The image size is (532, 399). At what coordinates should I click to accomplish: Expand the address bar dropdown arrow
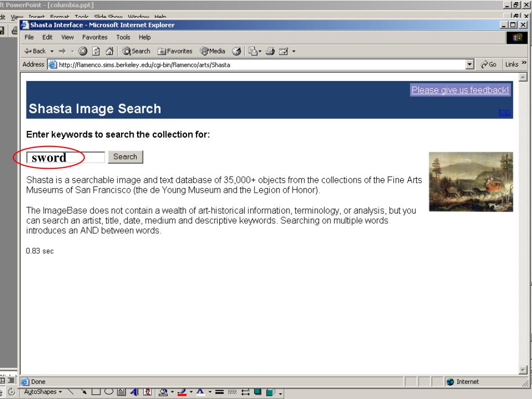pyautogui.click(x=470, y=64)
